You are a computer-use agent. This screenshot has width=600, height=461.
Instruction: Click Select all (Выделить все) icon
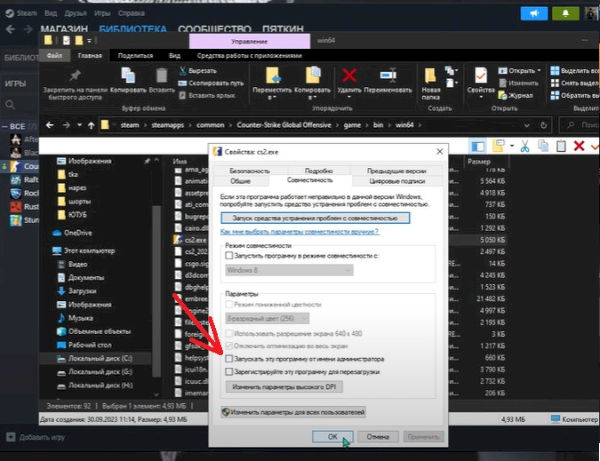tap(554, 70)
